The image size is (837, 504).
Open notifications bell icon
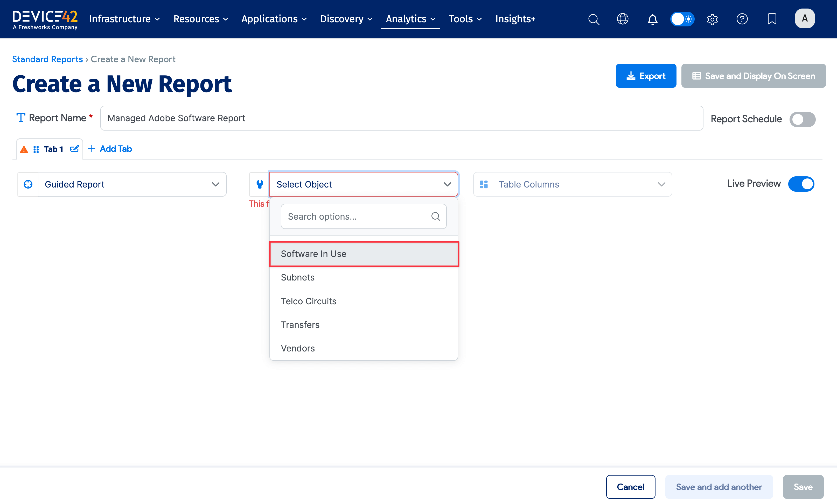[x=652, y=19]
